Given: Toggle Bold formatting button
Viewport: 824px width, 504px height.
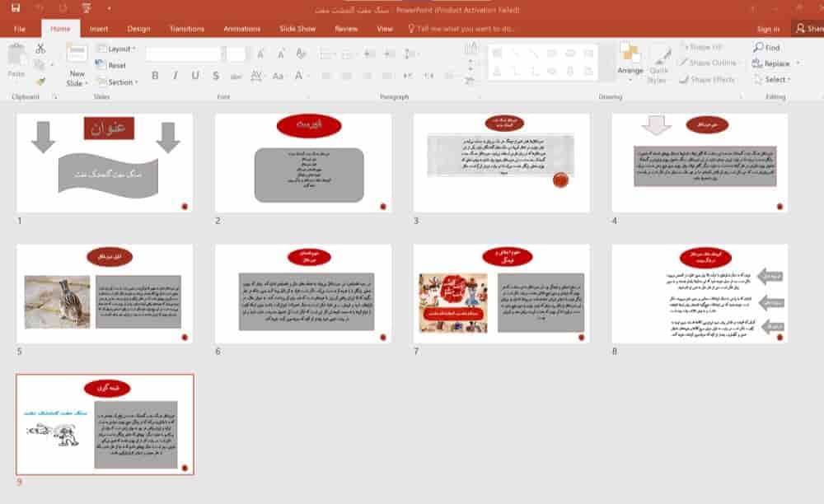Looking at the screenshot, I should (x=155, y=76).
